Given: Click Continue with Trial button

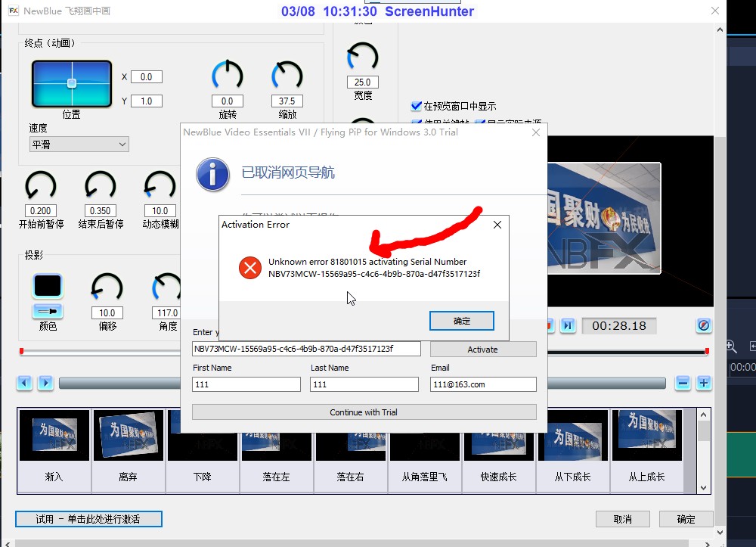Looking at the screenshot, I should [x=364, y=412].
